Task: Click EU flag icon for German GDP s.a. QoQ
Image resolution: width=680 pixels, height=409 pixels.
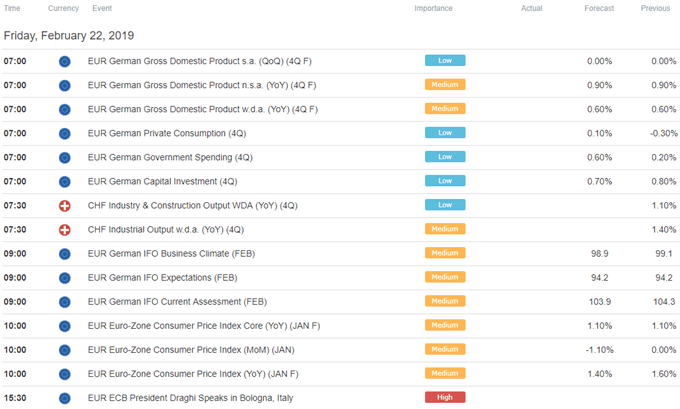Action: [x=65, y=62]
